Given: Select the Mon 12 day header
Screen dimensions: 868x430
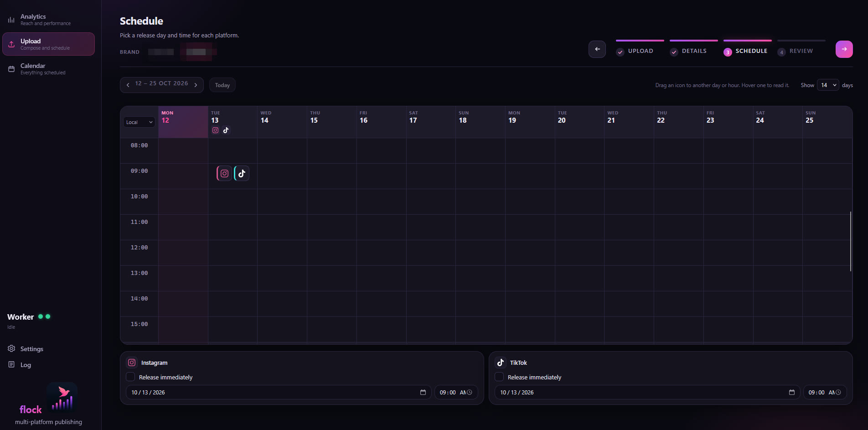Looking at the screenshot, I should point(183,122).
